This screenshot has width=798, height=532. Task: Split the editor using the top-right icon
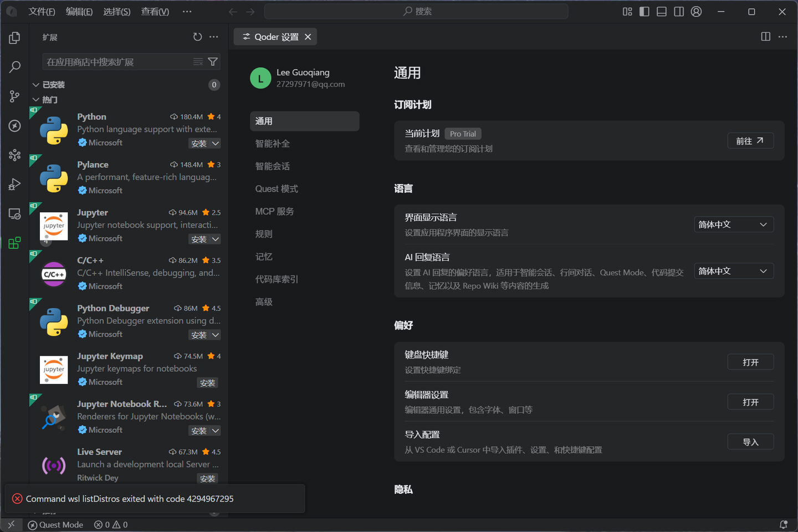pyautogui.click(x=765, y=37)
